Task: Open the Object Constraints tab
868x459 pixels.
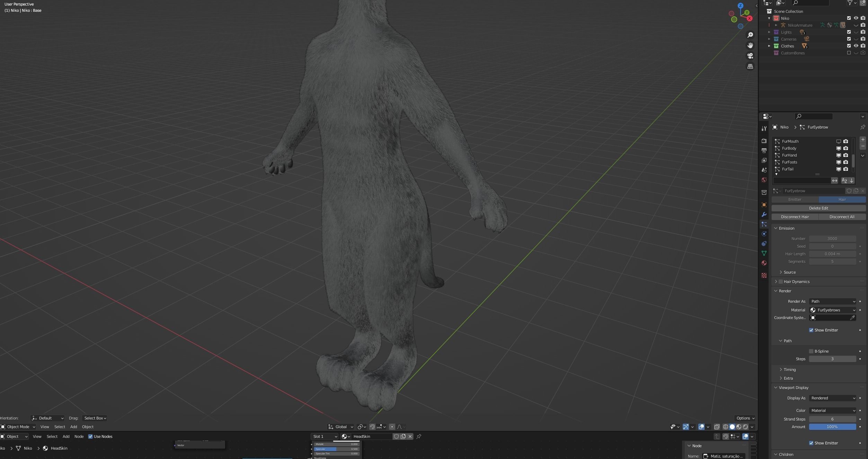Action: (x=764, y=244)
